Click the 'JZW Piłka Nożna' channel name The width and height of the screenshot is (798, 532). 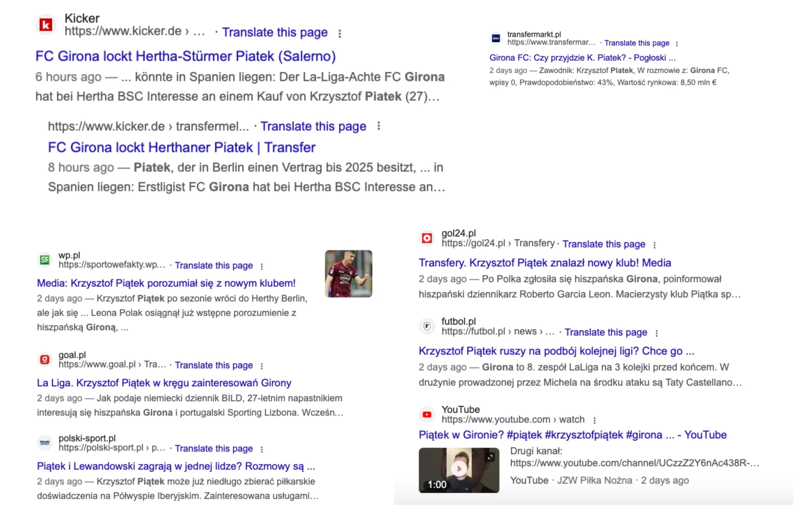[594, 480]
